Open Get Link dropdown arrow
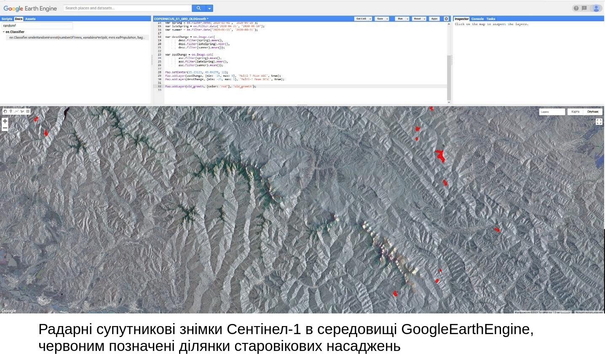Image resolution: width=605 pixels, height=364 pixels. click(371, 19)
